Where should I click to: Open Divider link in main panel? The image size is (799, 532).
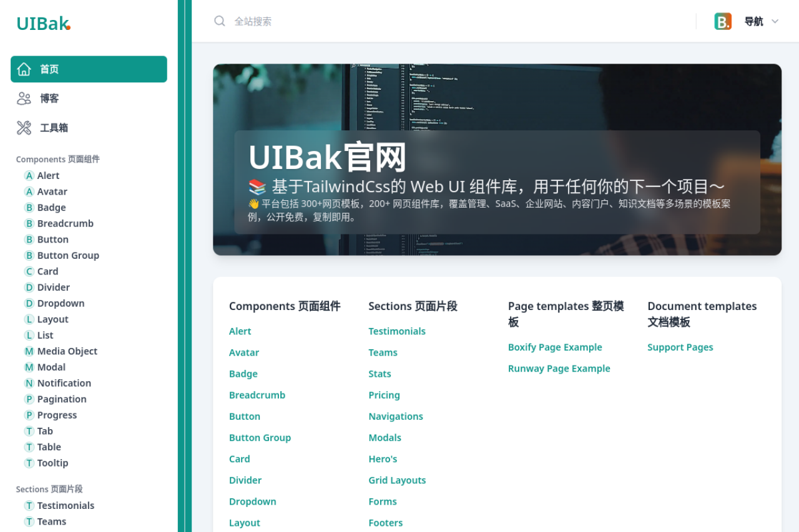click(245, 480)
